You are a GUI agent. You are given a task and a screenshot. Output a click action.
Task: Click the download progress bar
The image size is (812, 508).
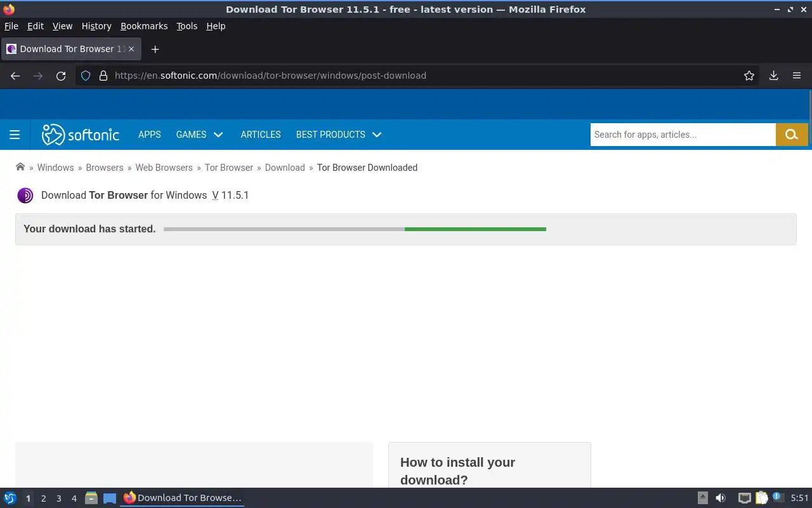[x=355, y=229]
